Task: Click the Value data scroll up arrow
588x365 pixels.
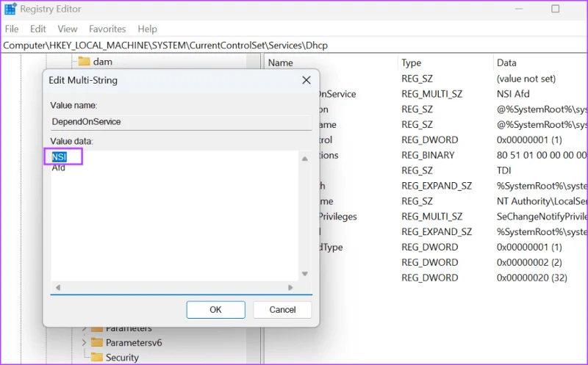Action: (x=305, y=159)
